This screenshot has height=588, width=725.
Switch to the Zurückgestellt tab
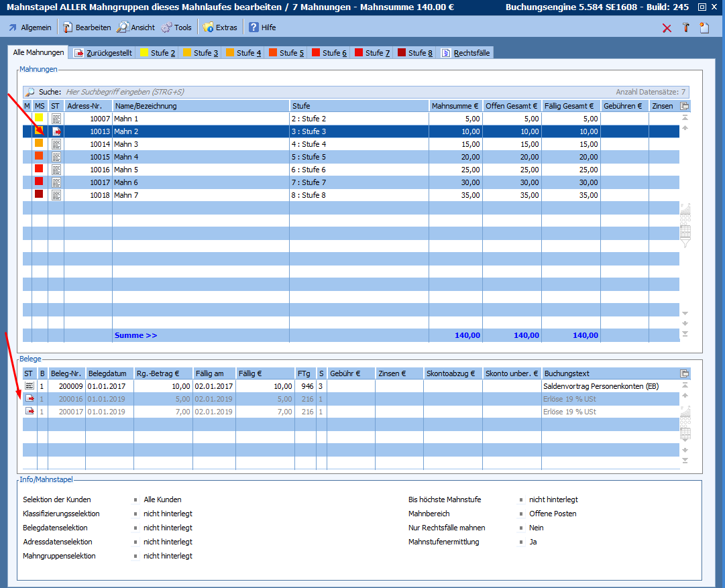tap(103, 53)
